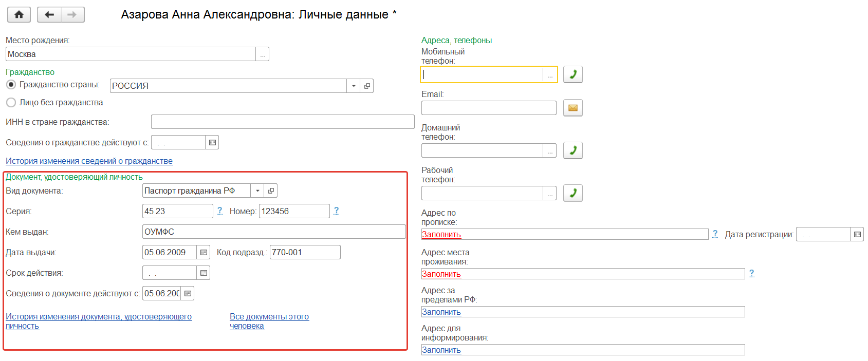The image size is (868, 361).
Task: Click the forward arrow button
Action: (72, 15)
